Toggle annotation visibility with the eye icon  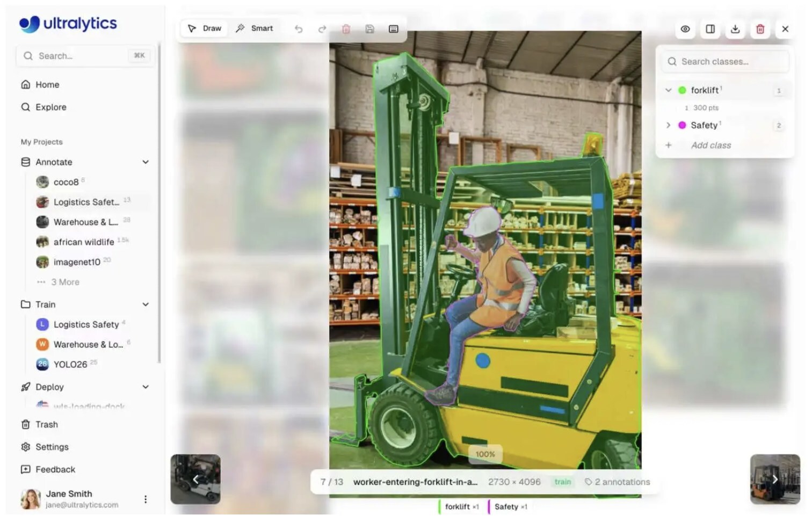685,30
